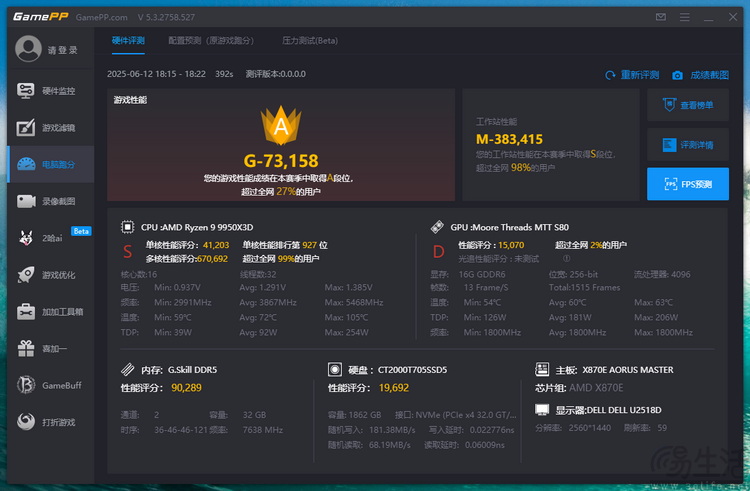Screen dimensions: 750x491
Task: Click 重新评测 to rerun benchmark
Action: [632, 75]
